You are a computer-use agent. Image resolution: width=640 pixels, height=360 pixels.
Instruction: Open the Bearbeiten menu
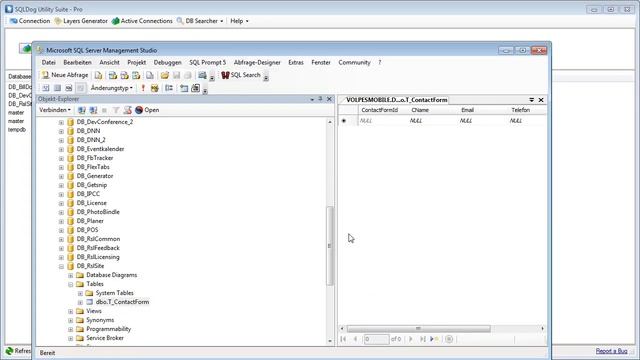coord(77,62)
